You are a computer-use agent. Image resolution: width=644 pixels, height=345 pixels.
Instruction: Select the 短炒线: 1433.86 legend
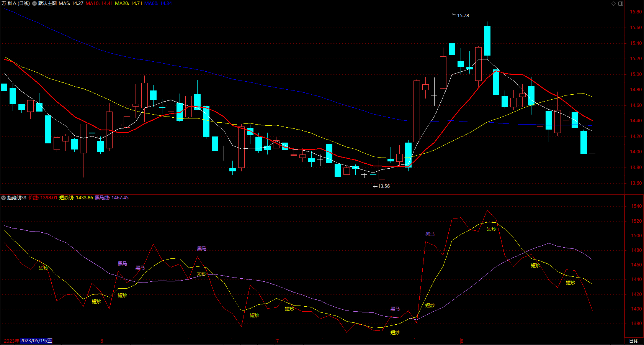[x=76, y=198]
